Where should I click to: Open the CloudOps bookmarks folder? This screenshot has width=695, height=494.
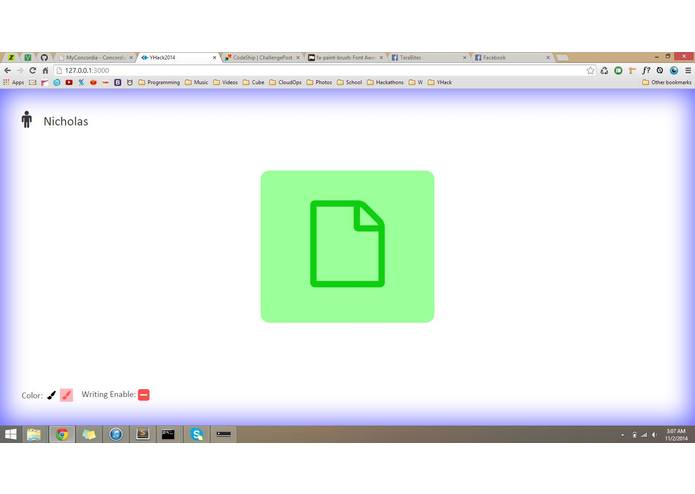point(285,82)
